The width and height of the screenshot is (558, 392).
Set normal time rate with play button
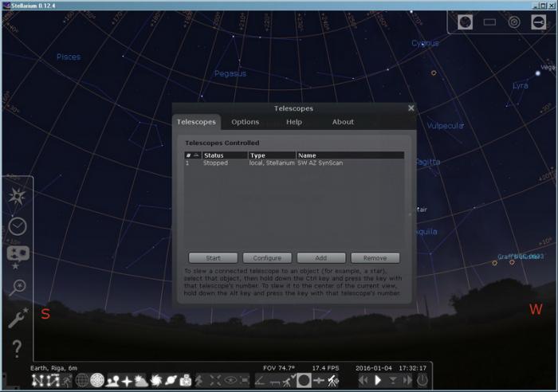click(378, 381)
